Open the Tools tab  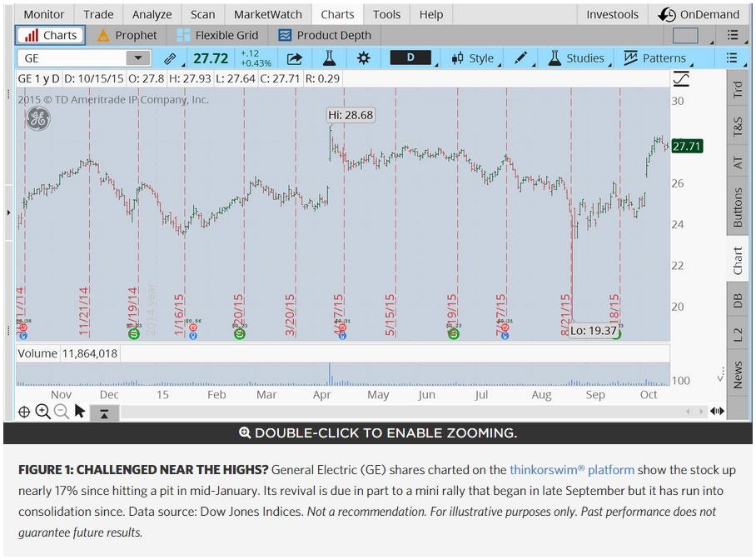click(386, 14)
